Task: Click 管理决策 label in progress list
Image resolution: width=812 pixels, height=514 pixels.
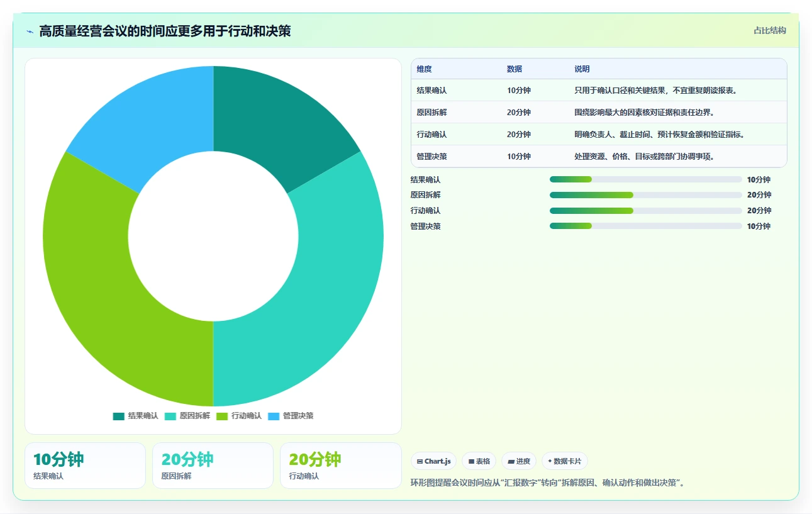Action: [426, 226]
